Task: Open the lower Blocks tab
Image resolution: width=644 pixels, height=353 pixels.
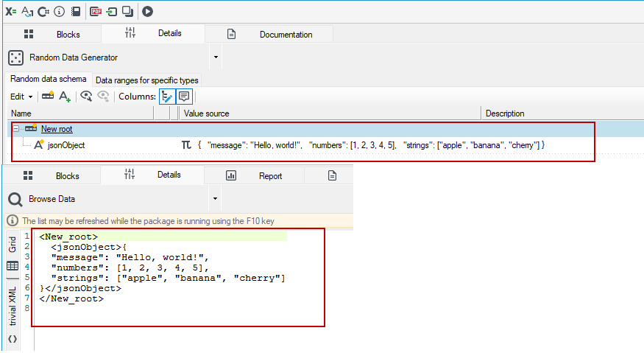Action: pyautogui.click(x=52, y=175)
